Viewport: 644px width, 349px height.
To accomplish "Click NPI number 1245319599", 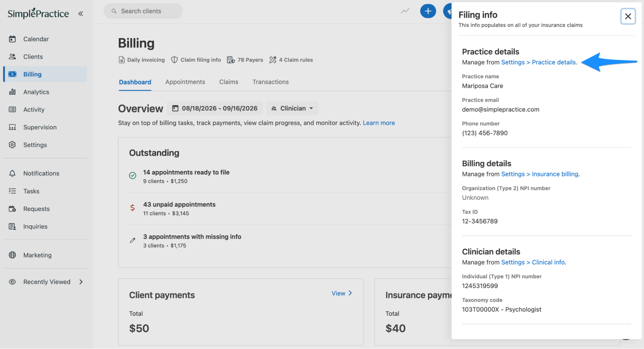I will click(x=480, y=286).
